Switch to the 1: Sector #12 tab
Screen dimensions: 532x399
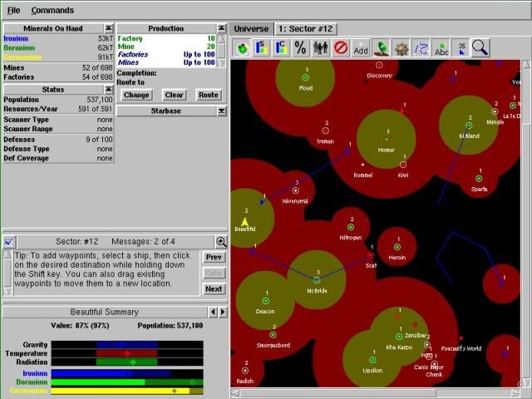click(x=305, y=29)
